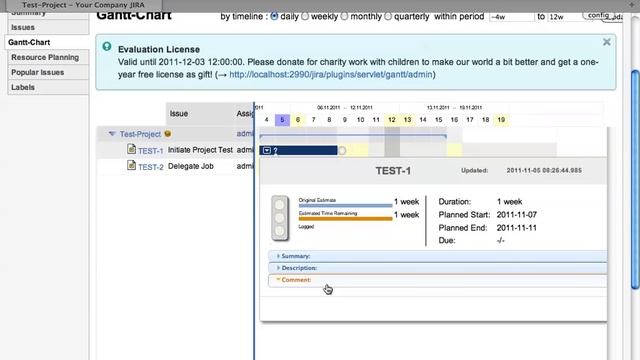Select day 5 in the timeline header
The width and height of the screenshot is (640, 360).
click(x=282, y=120)
